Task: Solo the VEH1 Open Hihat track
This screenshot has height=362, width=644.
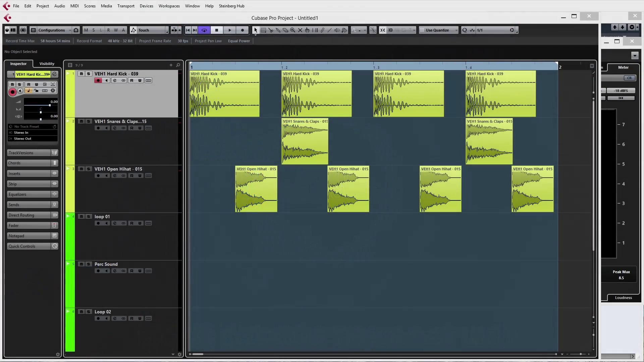Action: [89, 169]
